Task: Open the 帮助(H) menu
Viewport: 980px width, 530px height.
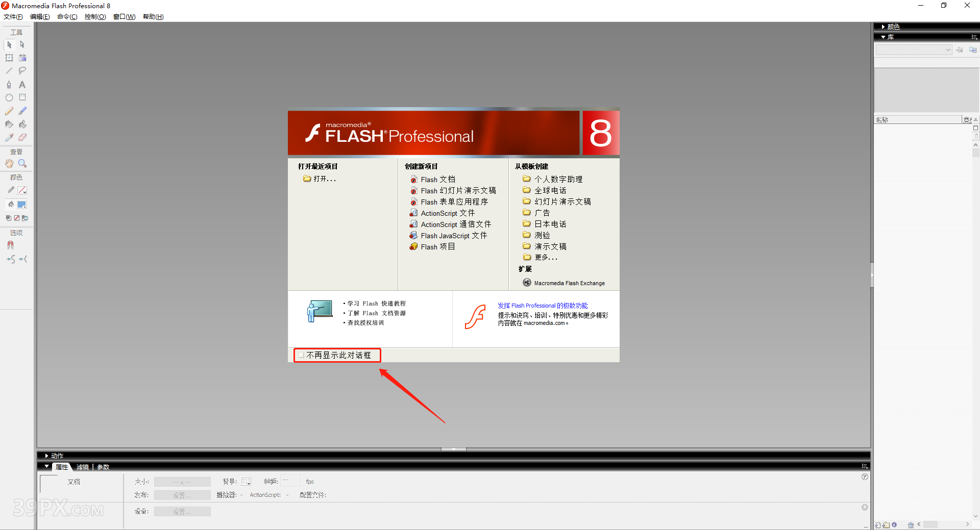Action: click(153, 17)
